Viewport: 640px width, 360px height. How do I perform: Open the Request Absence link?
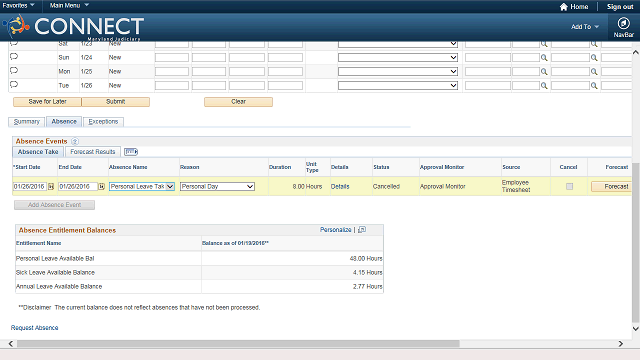[x=35, y=328]
